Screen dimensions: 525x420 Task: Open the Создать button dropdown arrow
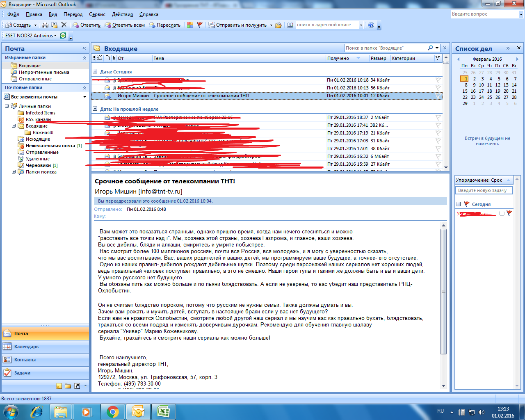tap(35, 25)
